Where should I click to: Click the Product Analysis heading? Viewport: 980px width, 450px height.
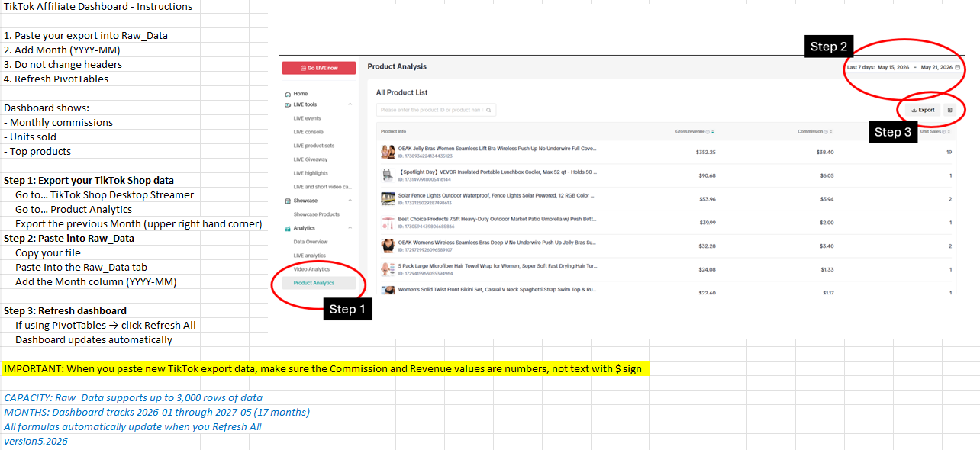tap(397, 67)
